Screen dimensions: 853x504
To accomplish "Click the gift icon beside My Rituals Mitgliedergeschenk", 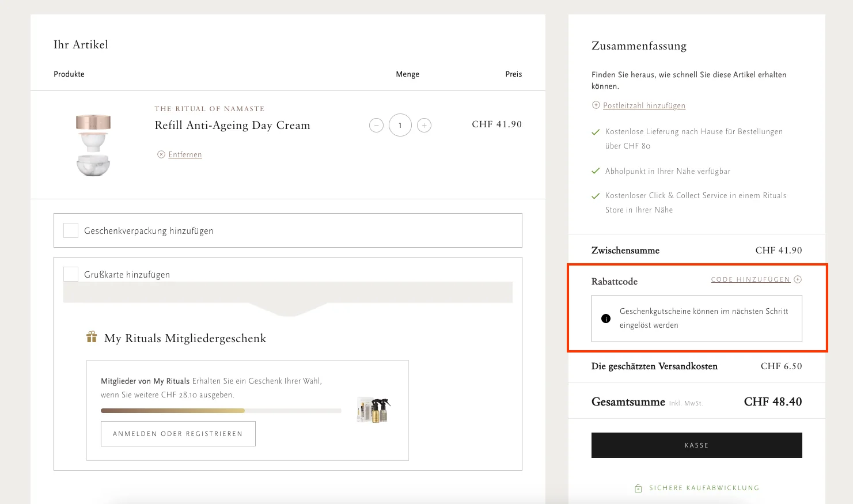I will [x=92, y=337].
